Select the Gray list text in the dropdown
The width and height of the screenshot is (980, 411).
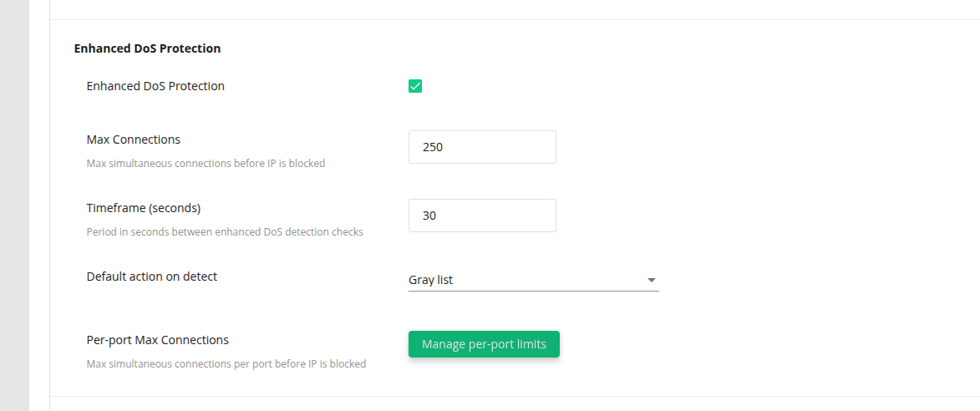(x=431, y=280)
